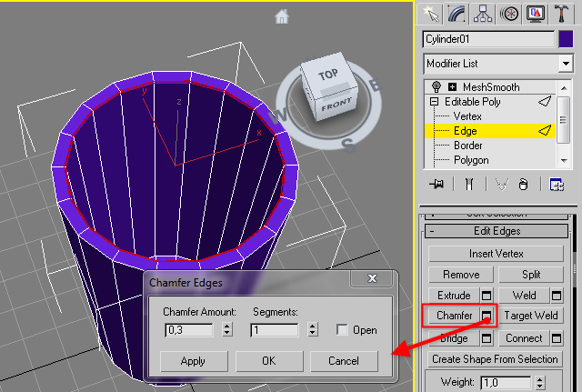Screen dimensions: 582x392
Task: Select the Vertex sub-object level
Action: [467, 116]
